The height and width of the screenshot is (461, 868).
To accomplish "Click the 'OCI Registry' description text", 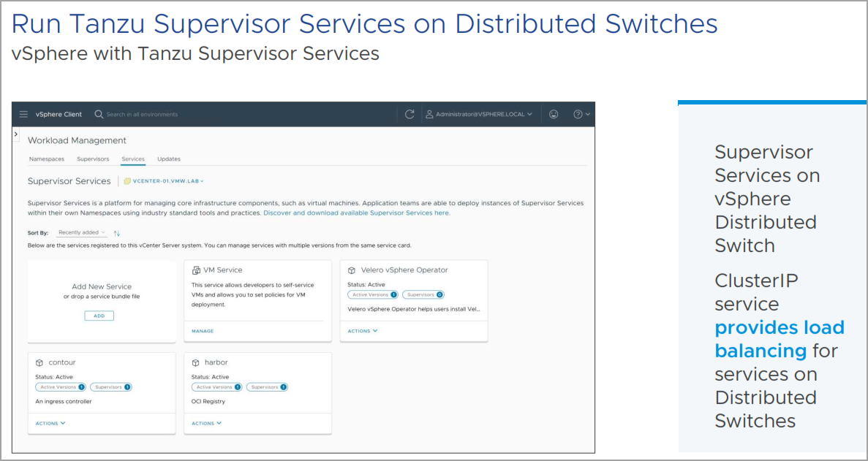I will point(208,401).
